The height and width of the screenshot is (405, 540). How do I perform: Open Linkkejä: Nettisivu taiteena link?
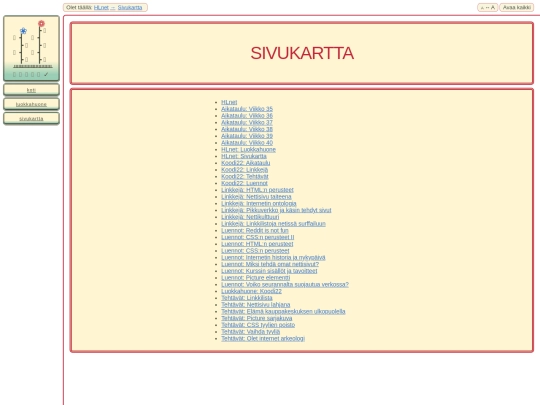(256, 197)
